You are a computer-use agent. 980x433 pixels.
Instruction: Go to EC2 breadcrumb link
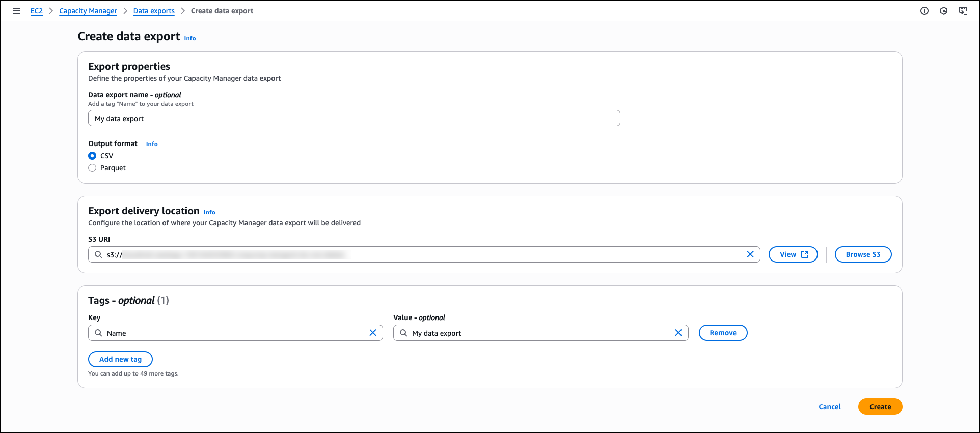[37, 11]
